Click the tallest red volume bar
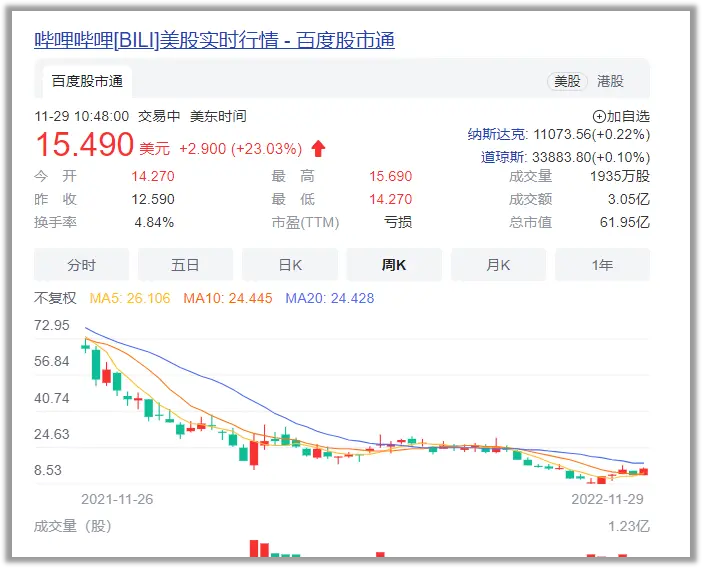The image size is (703, 569). tap(254, 548)
